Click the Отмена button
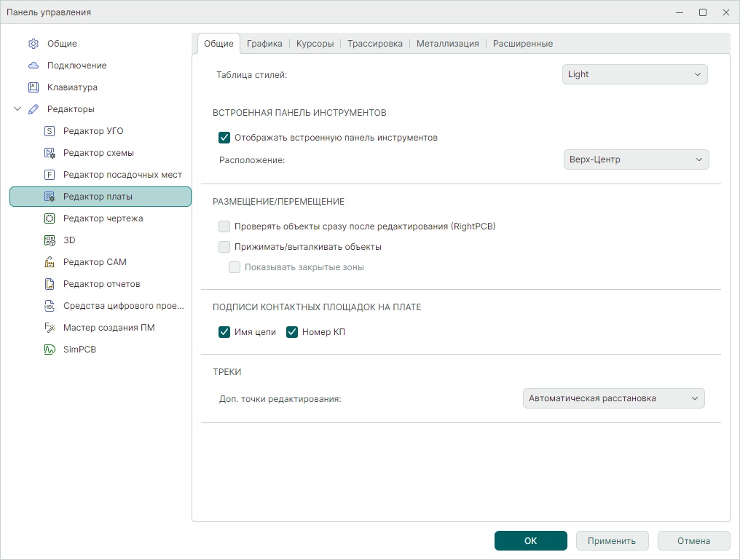Viewport: 740px width, 560px height. click(x=693, y=541)
